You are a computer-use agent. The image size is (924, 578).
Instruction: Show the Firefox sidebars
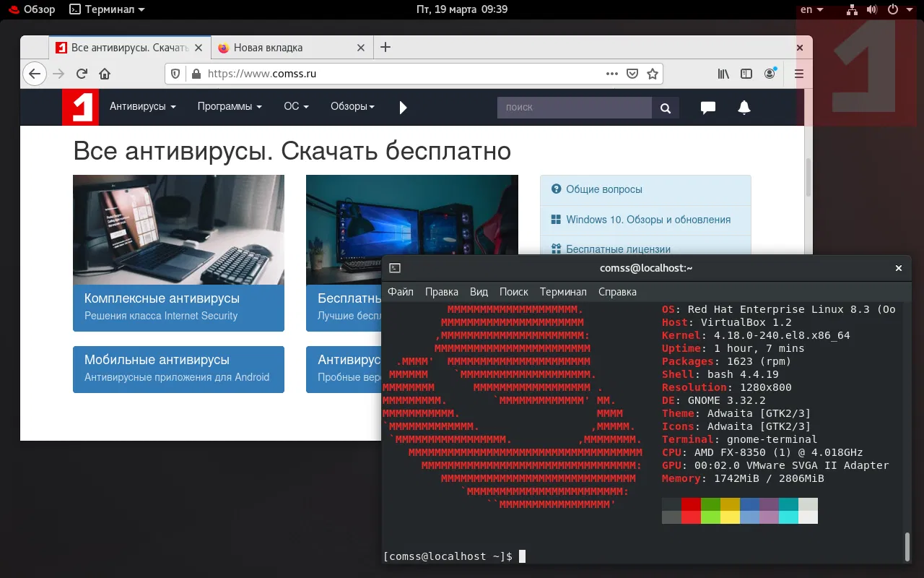click(x=747, y=74)
